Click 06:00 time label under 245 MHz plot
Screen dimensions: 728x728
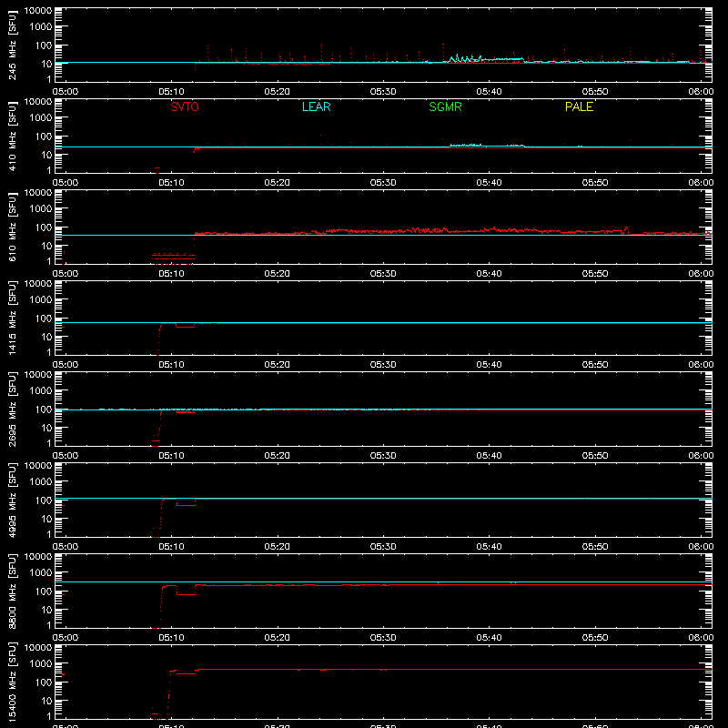tap(701, 92)
